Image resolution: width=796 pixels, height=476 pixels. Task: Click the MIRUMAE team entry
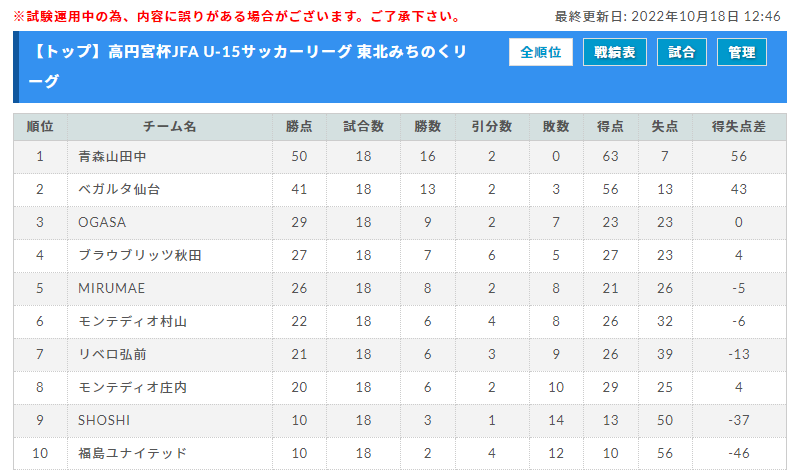coord(112,288)
